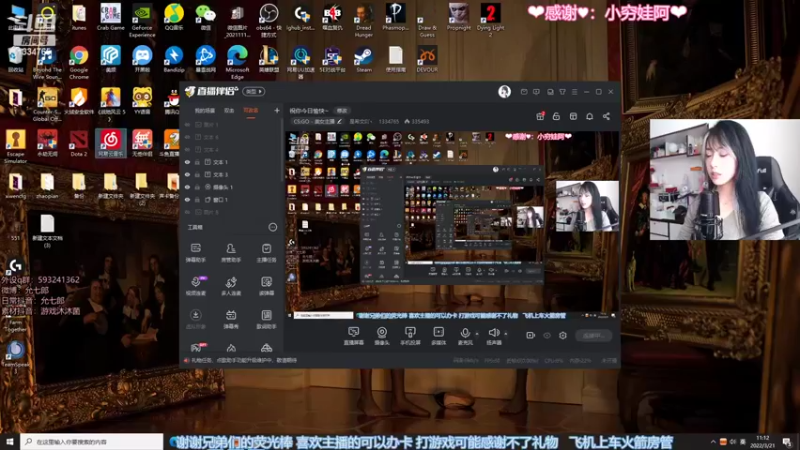Open the gift box icon with red badge
This screenshot has height=450, width=800.
coord(540,116)
